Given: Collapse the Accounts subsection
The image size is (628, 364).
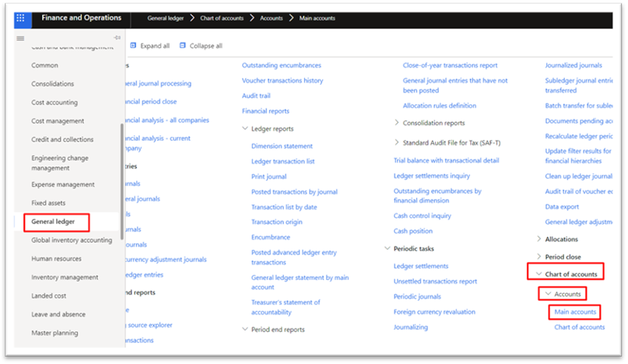Looking at the screenshot, I should [549, 294].
